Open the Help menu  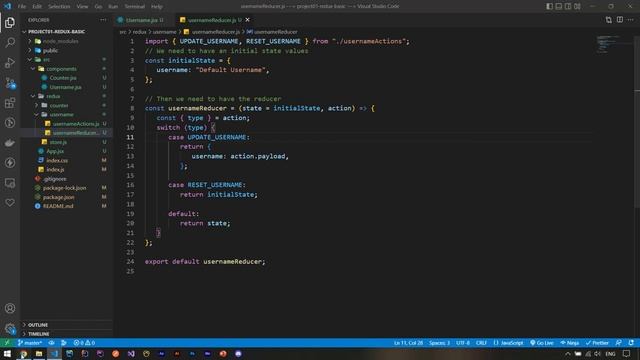click(157, 7)
